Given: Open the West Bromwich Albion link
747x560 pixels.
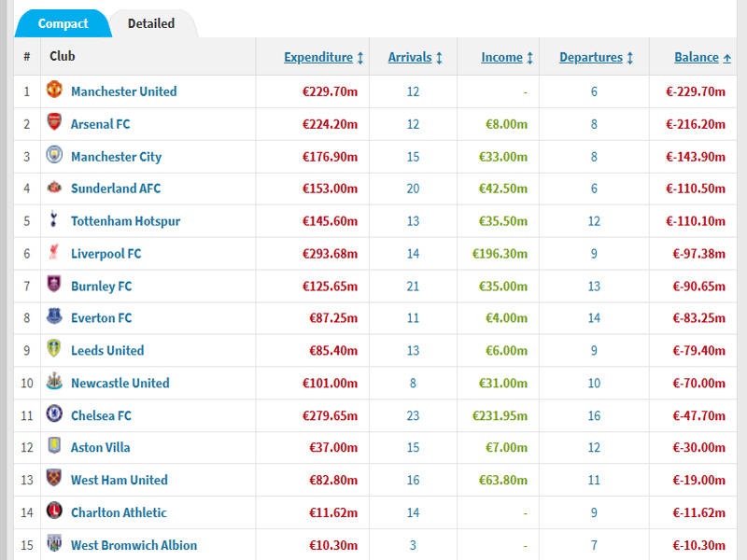Looking at the screenshot, I should (134, 544).
